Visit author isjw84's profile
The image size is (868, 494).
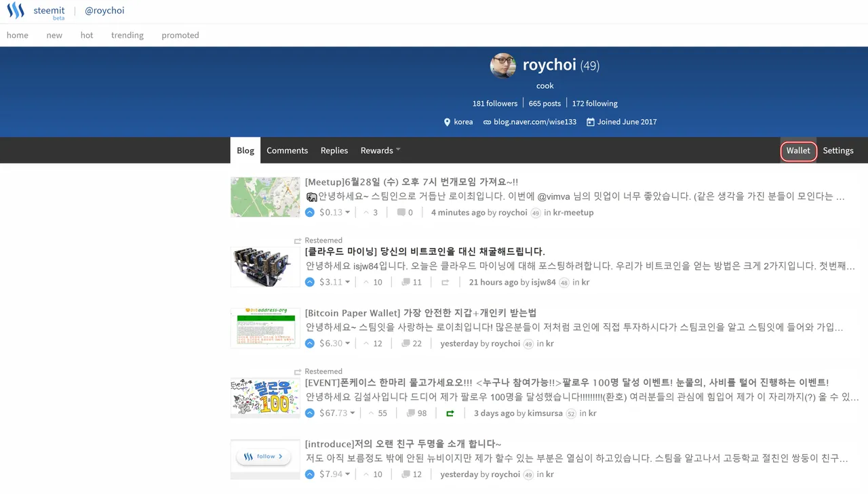(x=543, y=282)
